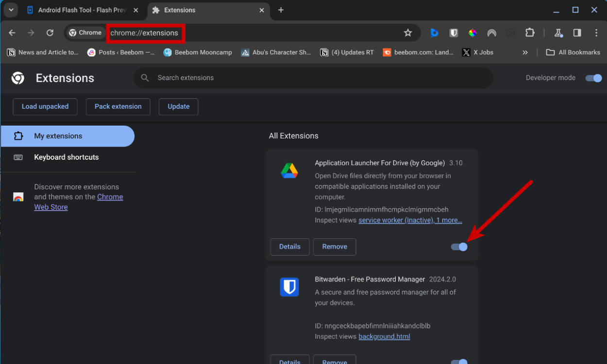
Task: Click the Load unpacked button
Action: point(45,106)
